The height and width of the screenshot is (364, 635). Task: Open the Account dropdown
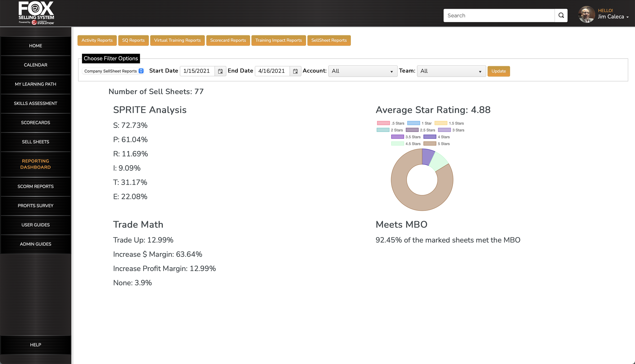[363, 71]
